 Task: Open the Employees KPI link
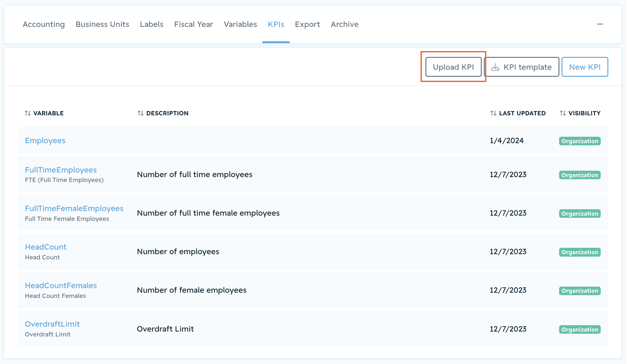click(x=45, y=141)
